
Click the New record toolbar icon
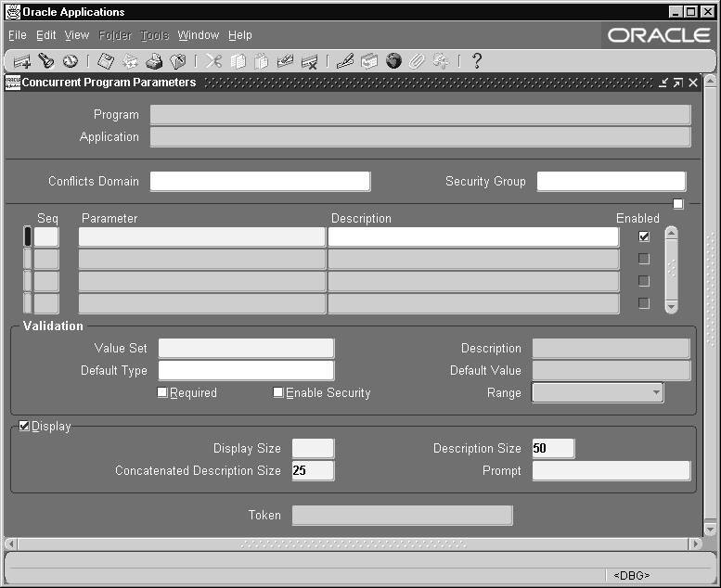(x=21, y=61)
